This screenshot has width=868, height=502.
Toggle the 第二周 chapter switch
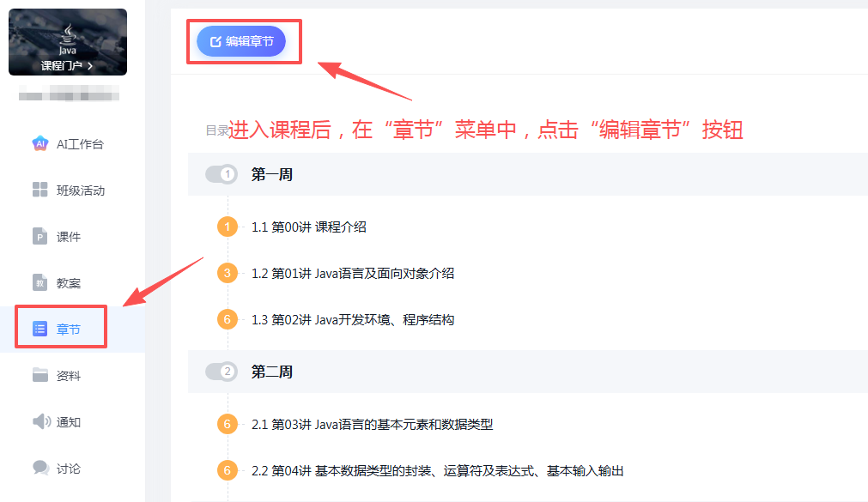[222, 372]
